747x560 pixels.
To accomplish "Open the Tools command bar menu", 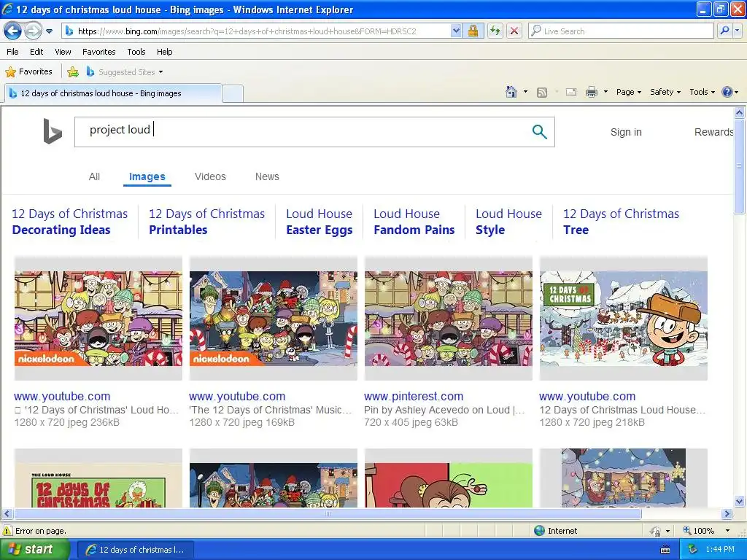I will (x=703, y=93).
